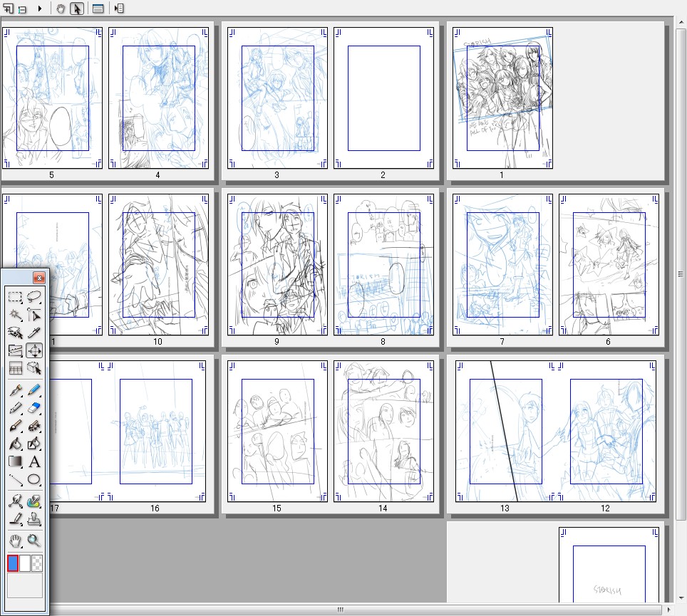Open page 12 thumbnail
The image size is (687, 616).
pos(606,432)
